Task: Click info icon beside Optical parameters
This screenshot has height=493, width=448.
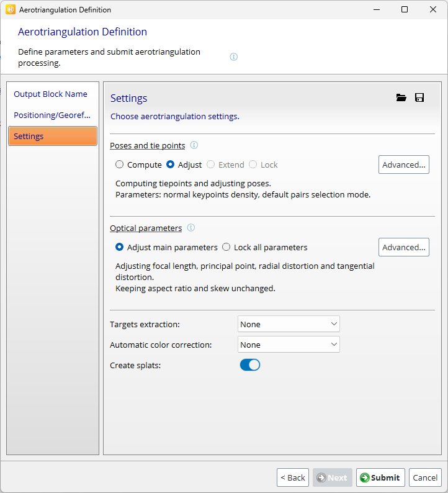Action: tap(191, 228)
